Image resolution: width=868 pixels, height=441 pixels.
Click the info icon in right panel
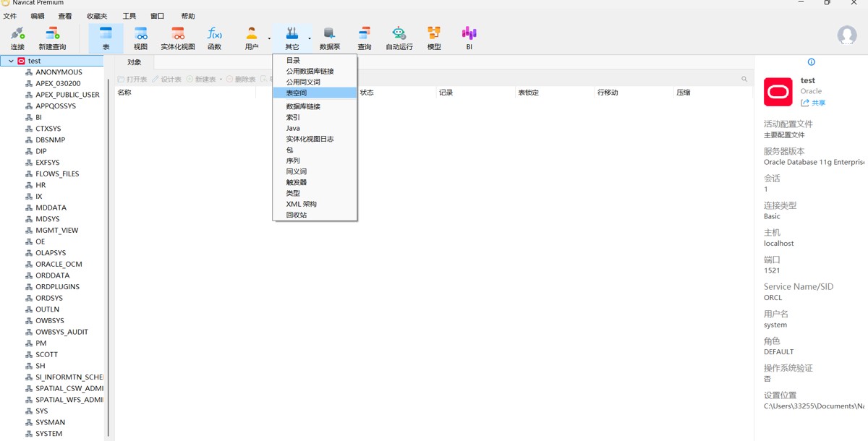[x=811, y=62]
